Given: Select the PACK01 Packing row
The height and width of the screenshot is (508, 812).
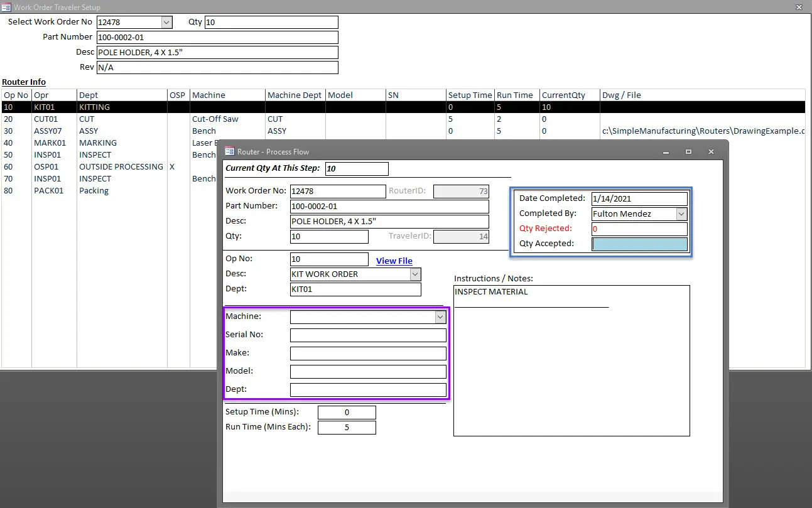Looking at the screenshot, I should [x=48, y=190].
